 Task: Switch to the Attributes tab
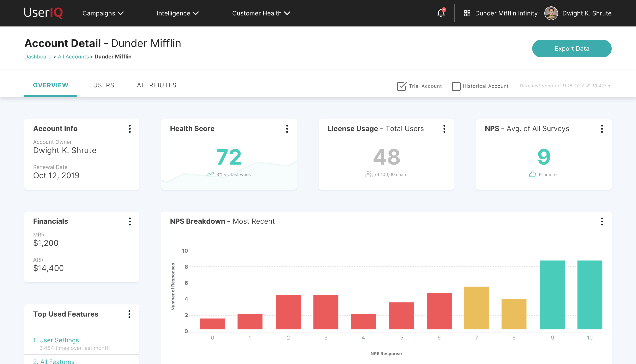pos(157,85)
